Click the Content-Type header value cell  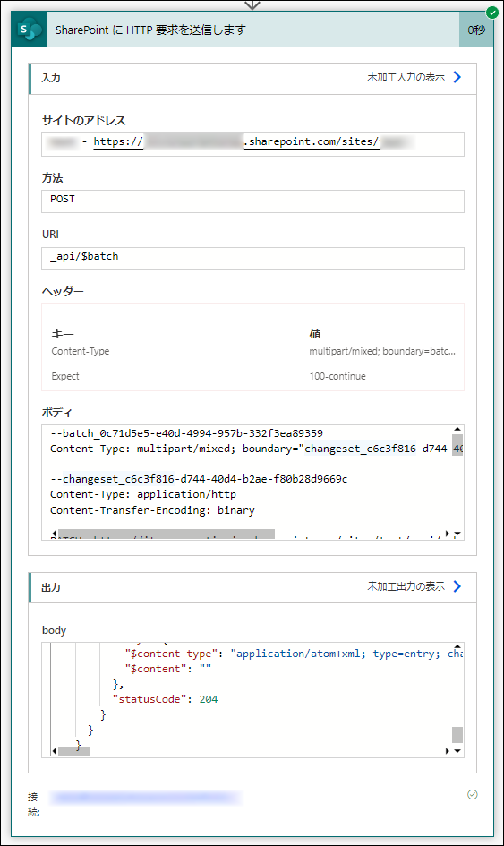pos(382,351)
